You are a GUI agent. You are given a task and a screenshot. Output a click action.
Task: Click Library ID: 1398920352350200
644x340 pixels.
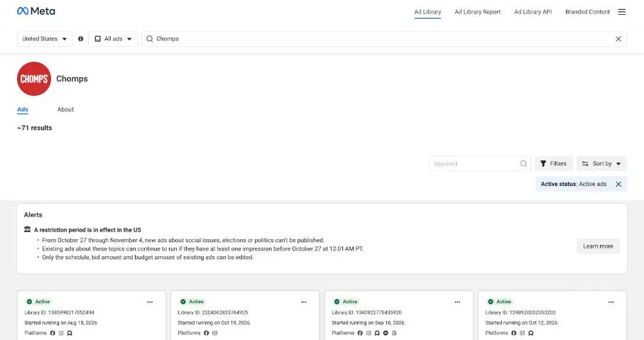520,312
